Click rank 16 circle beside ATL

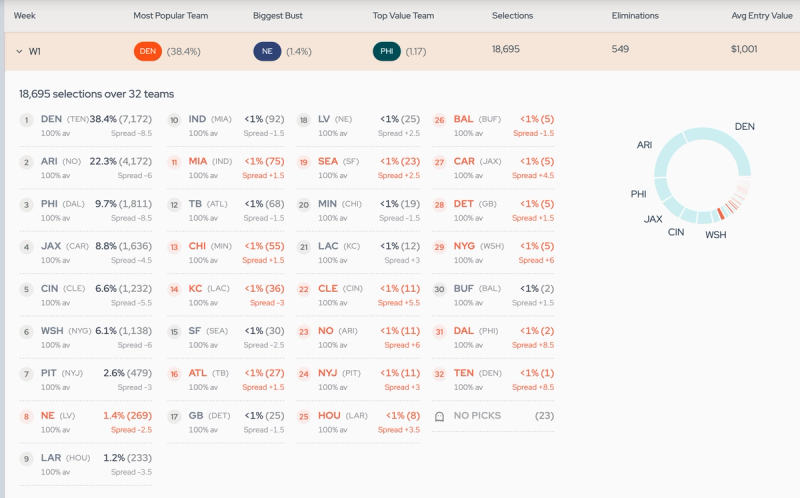point(174,375)
